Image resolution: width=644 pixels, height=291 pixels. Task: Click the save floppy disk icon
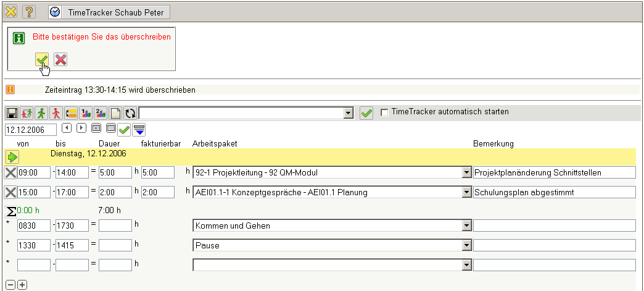click(12, 113)
